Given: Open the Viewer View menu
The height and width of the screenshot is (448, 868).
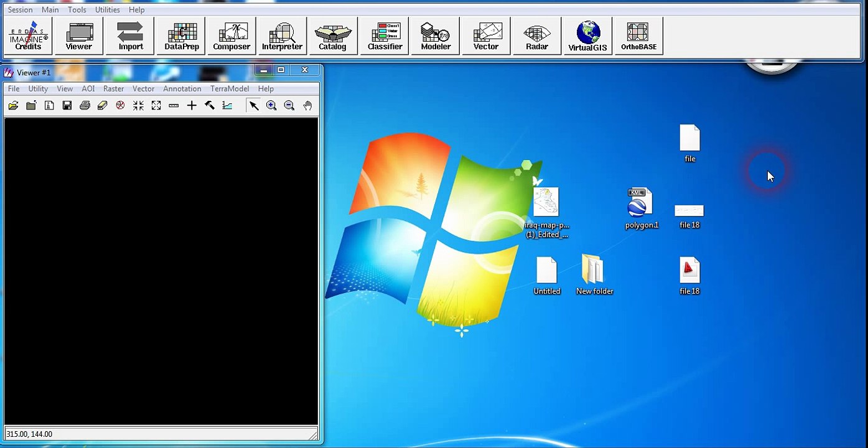Looking at the screenshot, I should [65, 89].
